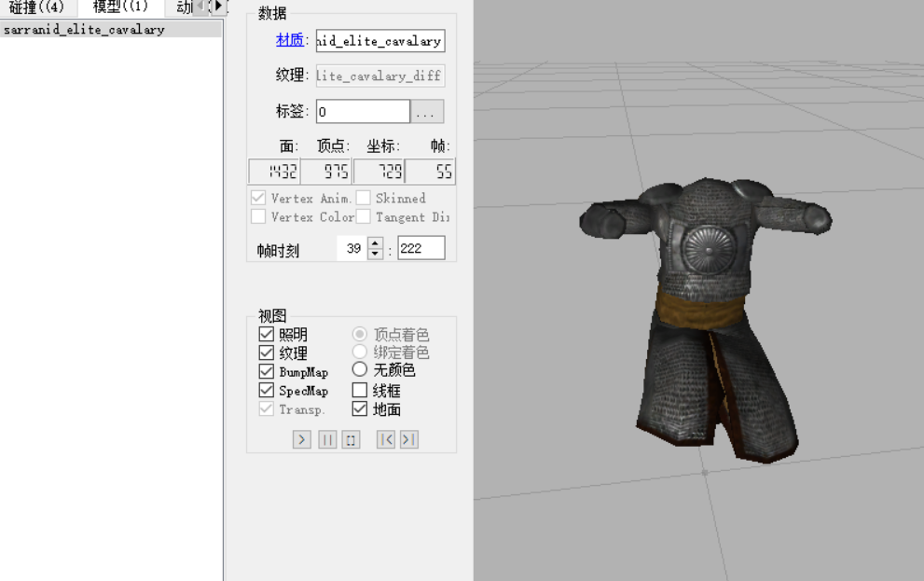Select the 无颜色 radio button
The image size is (924, 581).
tap(360, 369)
